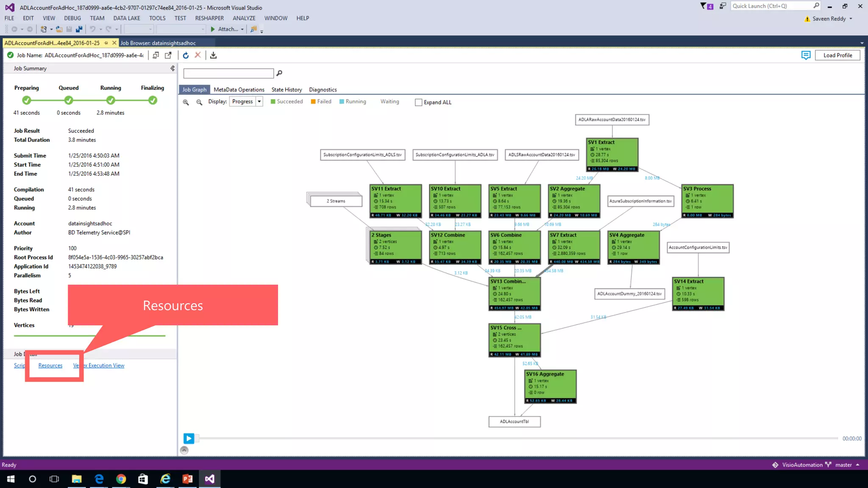Click the Find in Files toolbar icon
This screenshot has width=868, height=488.
(x=253, y=29)
